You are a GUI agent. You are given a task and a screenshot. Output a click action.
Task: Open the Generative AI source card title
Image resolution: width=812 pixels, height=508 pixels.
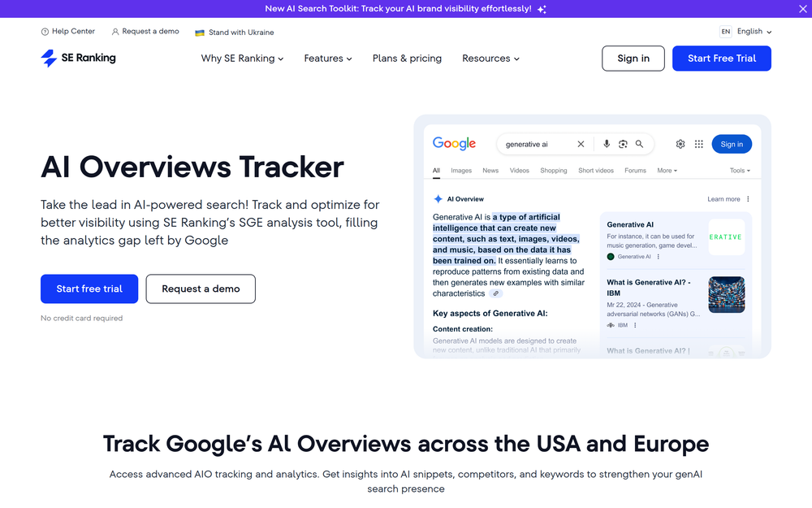click(630, 224)
